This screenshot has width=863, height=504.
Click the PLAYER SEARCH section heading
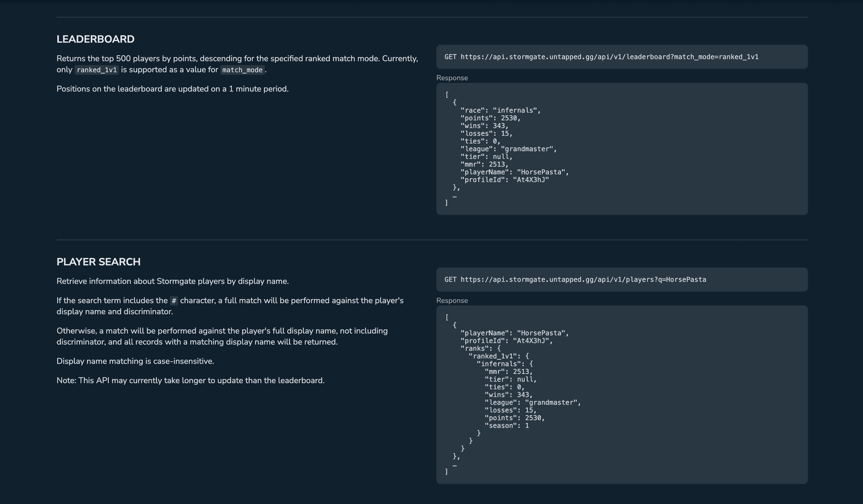pos(98,262)
